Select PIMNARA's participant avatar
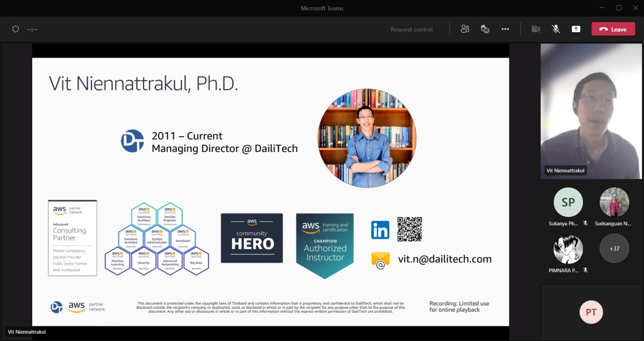 coord(568,248)
